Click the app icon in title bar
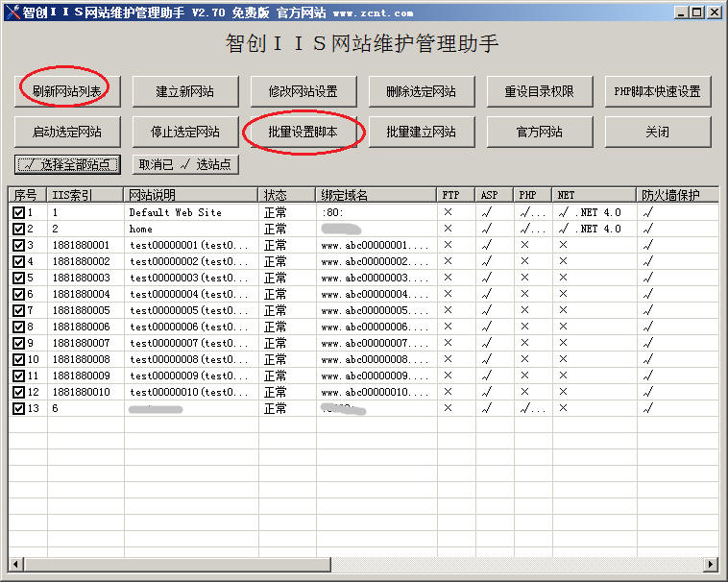The width and height of the screenshot is (728, 582). tap(13, 12)
